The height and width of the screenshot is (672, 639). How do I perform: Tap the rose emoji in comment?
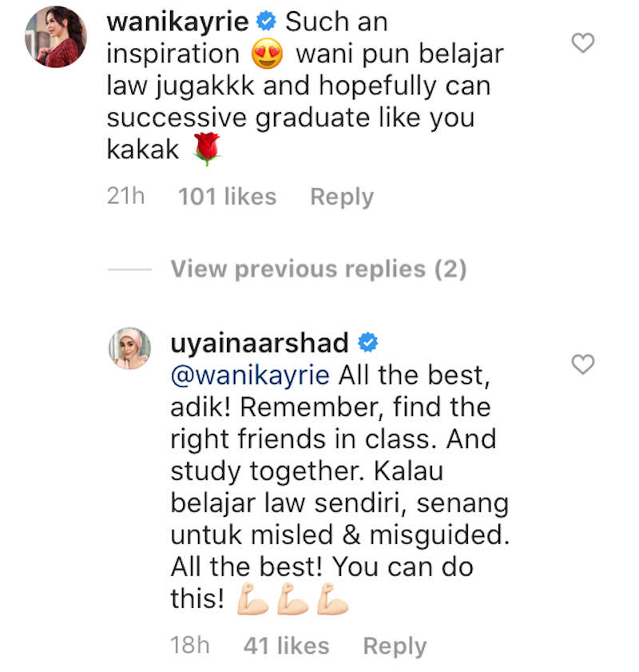tap(207, 149)
